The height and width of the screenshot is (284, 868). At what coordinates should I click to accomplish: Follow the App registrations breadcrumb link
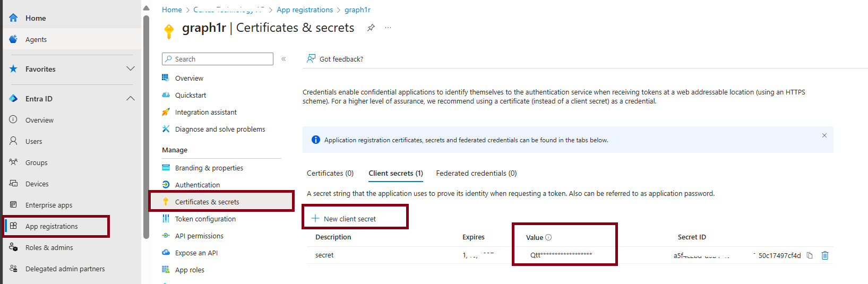tap(305, 10)
